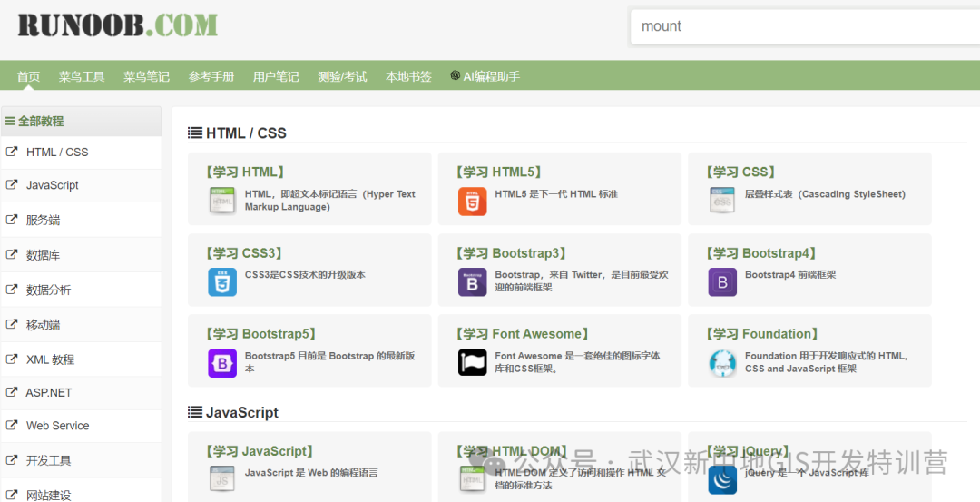The image size is (980, 502).
Task: Open 服务端 sidebar category
Action: (81, 220)
